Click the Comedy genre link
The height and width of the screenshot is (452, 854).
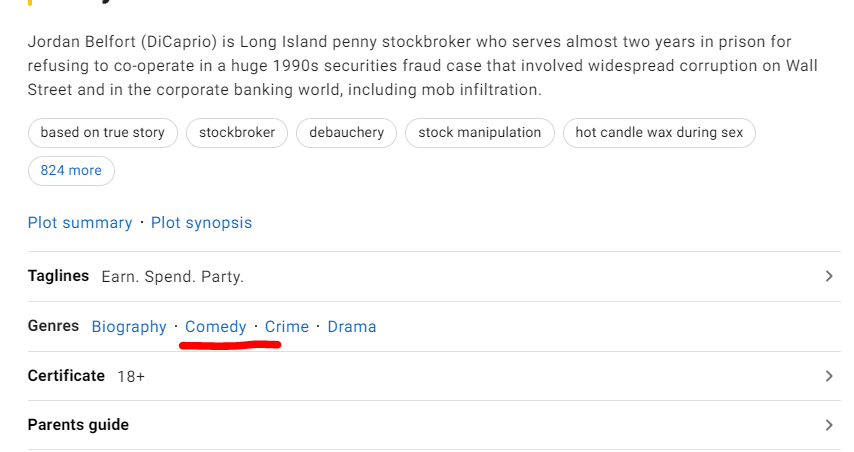pos(216,327)
